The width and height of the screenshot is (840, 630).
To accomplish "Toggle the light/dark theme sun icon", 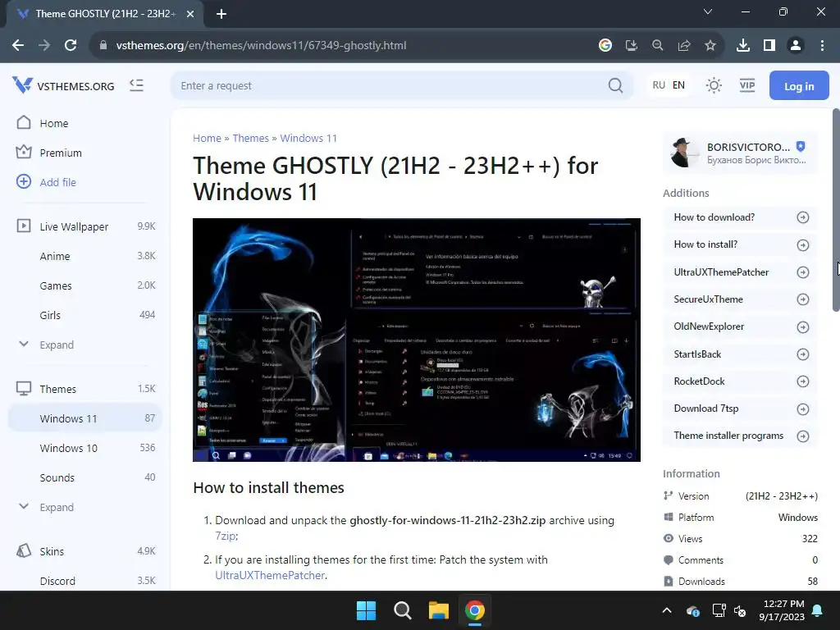I will (714, 85).
